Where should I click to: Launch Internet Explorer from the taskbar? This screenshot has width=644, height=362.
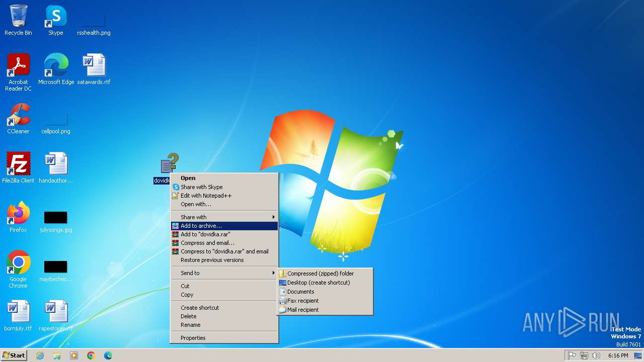[x=40, y=355]
